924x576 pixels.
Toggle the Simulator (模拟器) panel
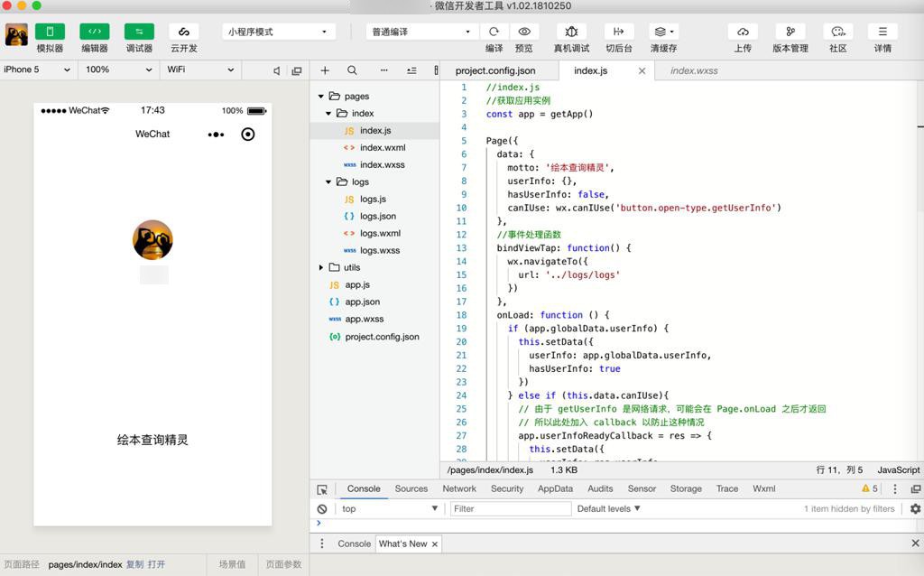coord(50,32)
